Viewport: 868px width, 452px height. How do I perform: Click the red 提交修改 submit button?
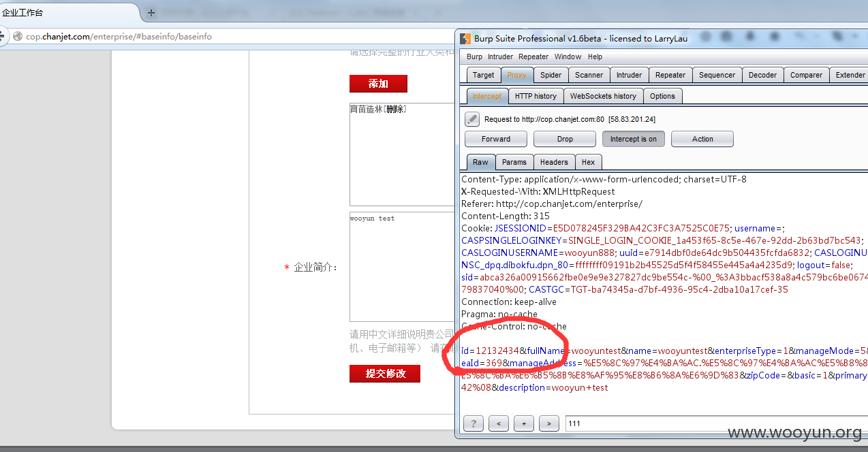click(385, 374)
